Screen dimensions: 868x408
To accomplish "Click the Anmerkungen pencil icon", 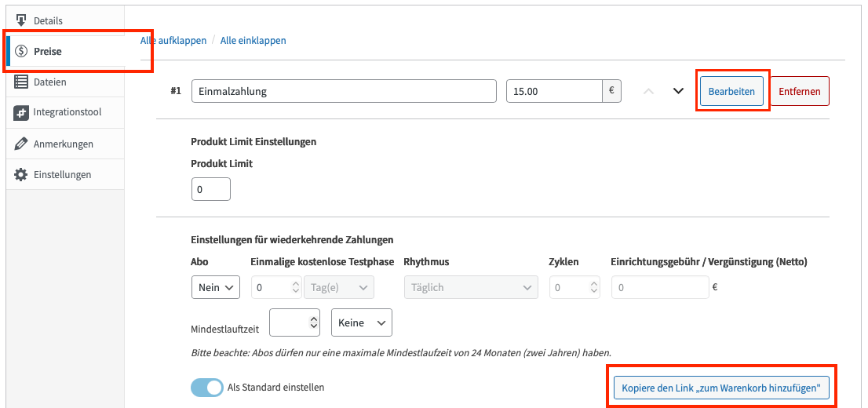I will pyautogui.click(x=21, y=144).
